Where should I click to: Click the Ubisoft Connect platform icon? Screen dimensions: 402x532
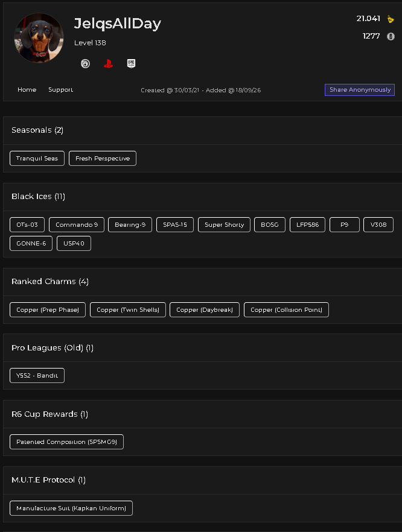[85, 63]
